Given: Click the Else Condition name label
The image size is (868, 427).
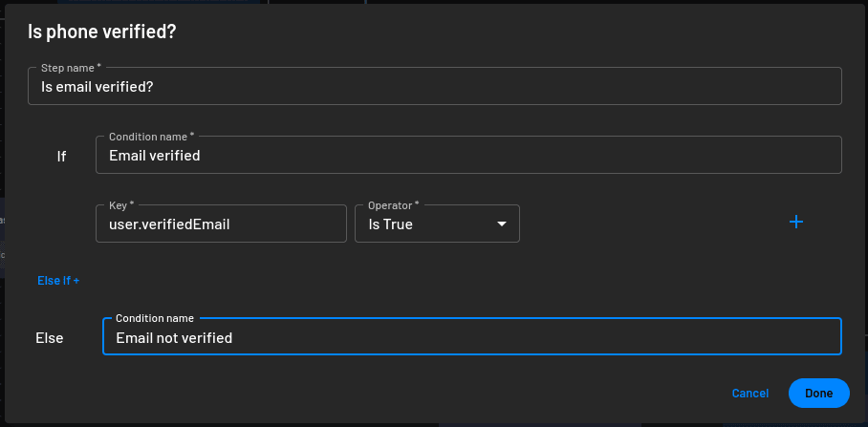Looking at the screenshot, I should tap(155, 318).
